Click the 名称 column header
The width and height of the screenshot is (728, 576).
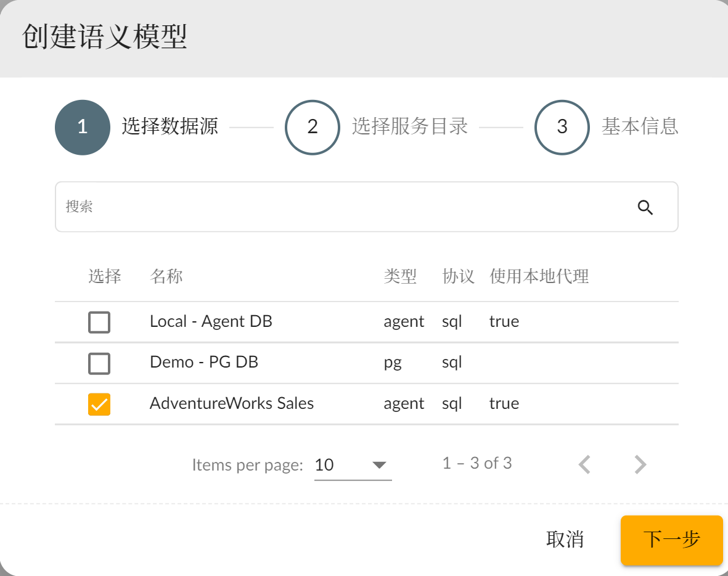pyautogui.click(x=166, y=276)
